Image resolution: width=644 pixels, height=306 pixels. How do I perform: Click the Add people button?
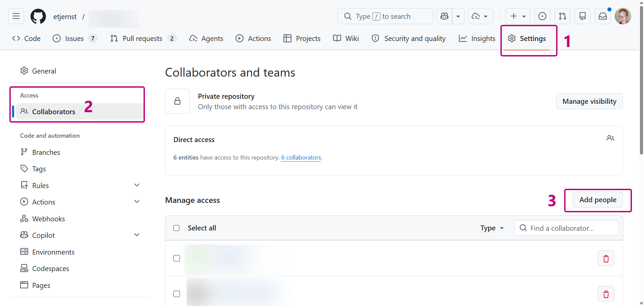tap(598, 200)
